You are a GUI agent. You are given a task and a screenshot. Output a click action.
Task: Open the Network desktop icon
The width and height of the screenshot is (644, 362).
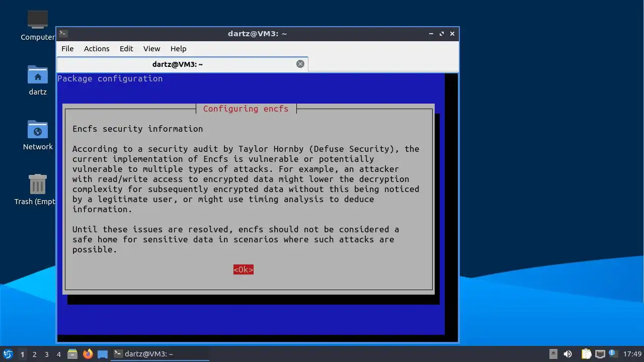(x=38, y=135)
